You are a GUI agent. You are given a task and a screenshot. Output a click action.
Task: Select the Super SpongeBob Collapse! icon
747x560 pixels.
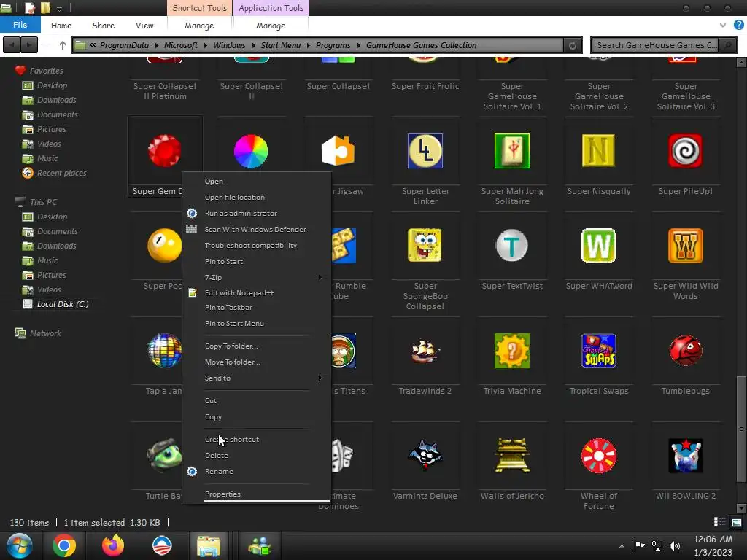(425, 245)
